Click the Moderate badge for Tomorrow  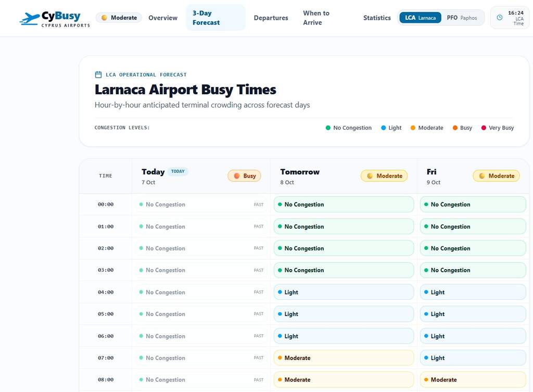point(384,176)
